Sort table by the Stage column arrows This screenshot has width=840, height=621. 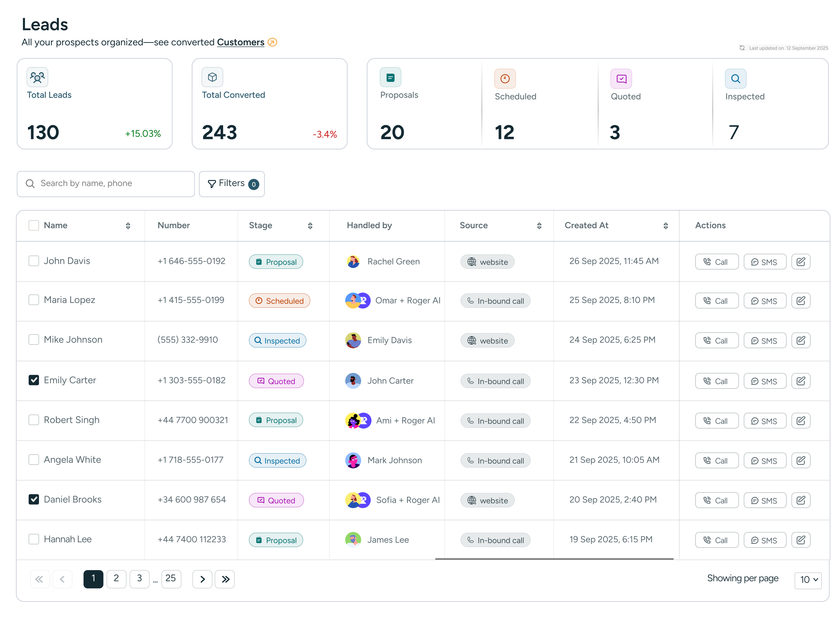(310, 226)
